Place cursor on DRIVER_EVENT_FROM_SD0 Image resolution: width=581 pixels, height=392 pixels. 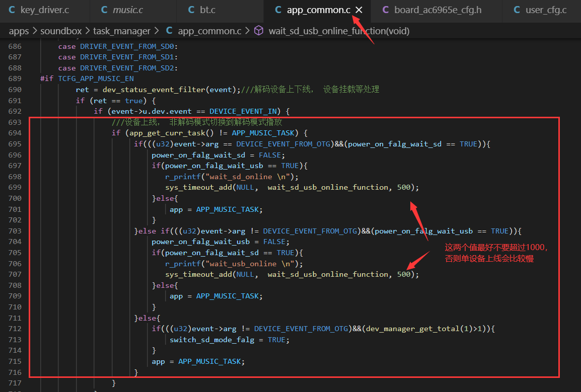pos(127,46)
